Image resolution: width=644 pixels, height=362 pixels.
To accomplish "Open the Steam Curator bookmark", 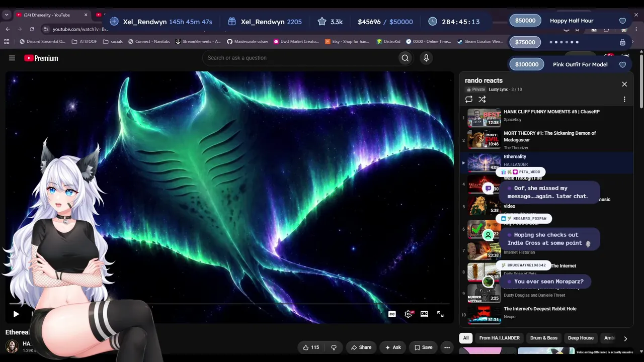I will click(480, 42).
